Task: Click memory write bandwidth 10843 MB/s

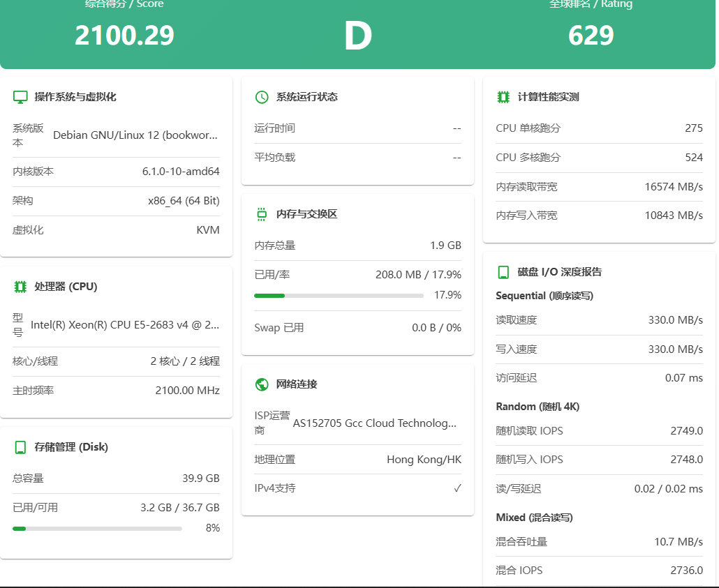Action: click(674, 216)
